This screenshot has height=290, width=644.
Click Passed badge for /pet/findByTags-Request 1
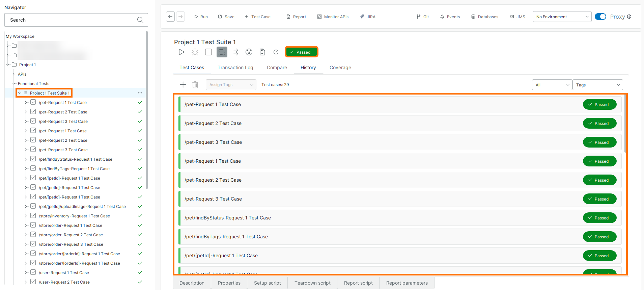tap(599, 237)
